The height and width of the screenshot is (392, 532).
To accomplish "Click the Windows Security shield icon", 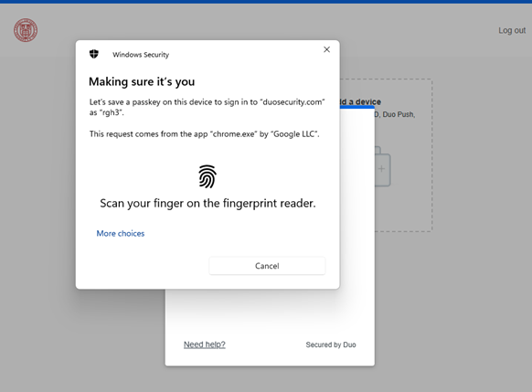I will coord(94,54).
